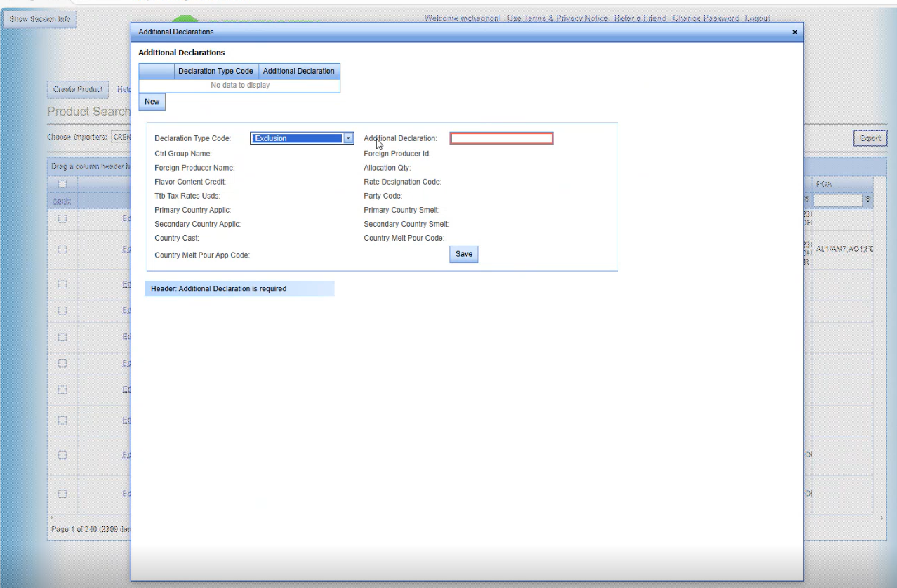The image size is (897, 588).
Task: Click the Declaration Type Code column header
Action: tap(215, 71)
